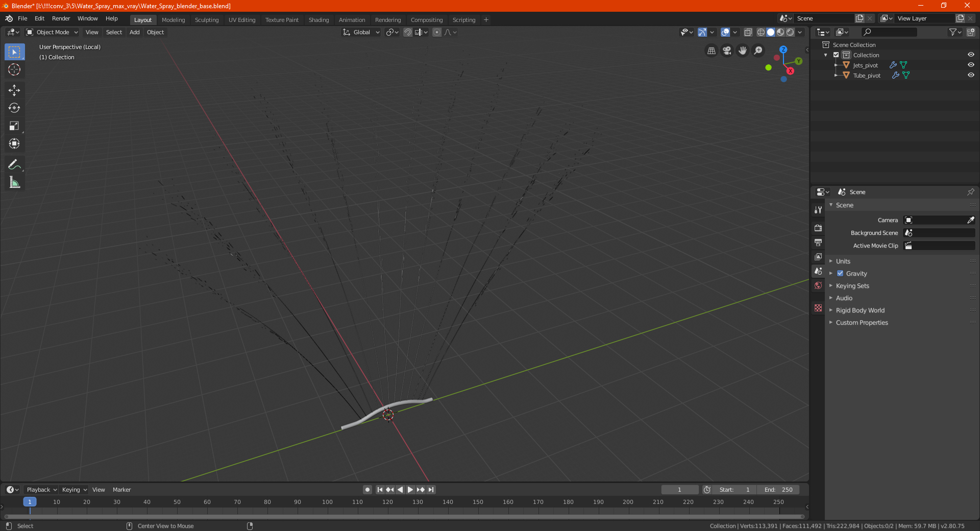Disable the Gravity checkbox
This screenshot has height=531, width=980.
840,274
